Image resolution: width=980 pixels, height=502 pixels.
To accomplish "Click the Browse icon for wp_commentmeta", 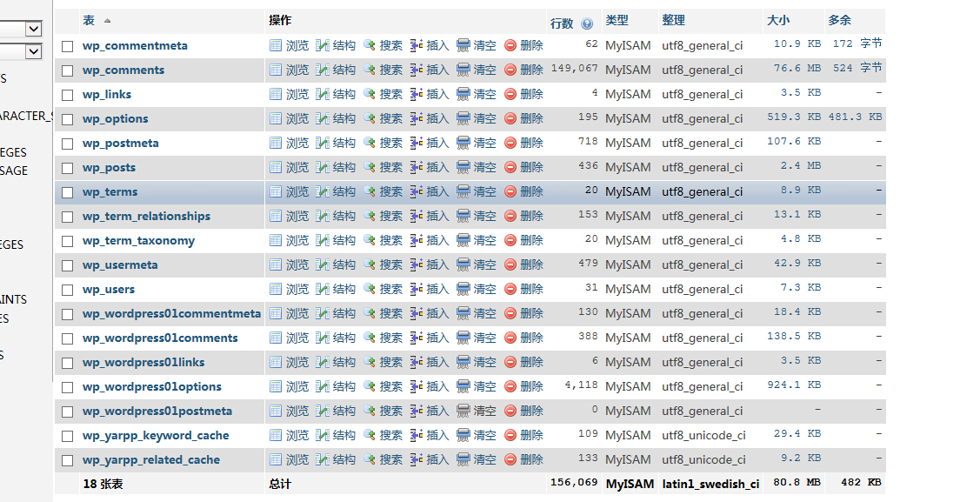I will tap(276, 45).
